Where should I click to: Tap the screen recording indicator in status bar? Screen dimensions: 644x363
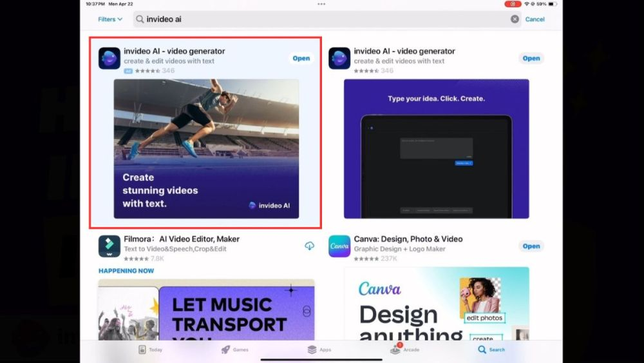[513, 4]
